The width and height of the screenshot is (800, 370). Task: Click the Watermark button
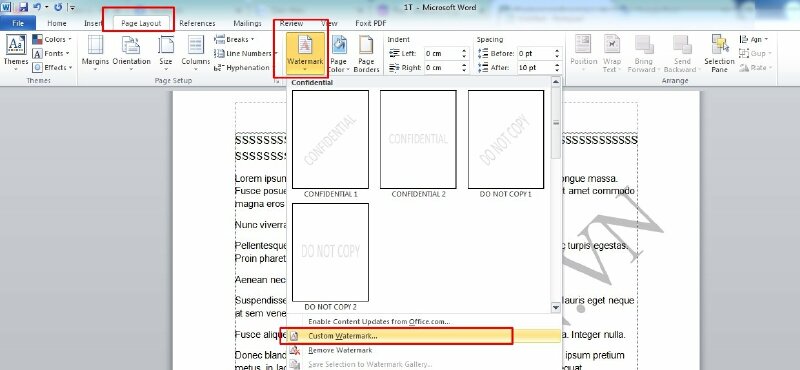[x=305, y=54]
